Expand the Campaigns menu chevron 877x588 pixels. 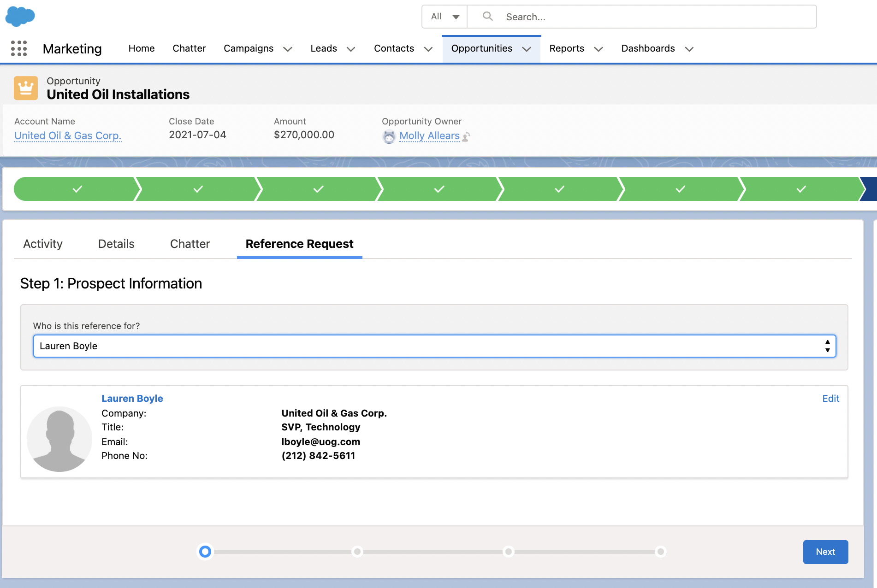[288, 49]
